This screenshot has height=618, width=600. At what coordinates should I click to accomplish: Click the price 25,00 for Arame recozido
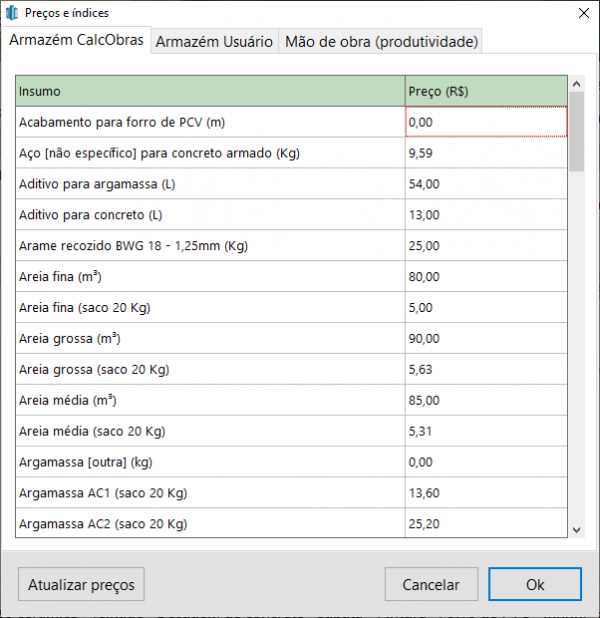point(486,246)
